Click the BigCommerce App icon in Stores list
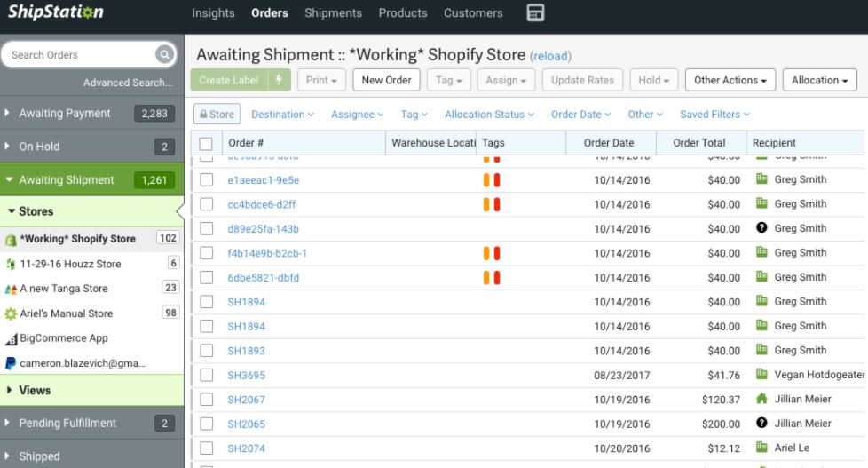 click(11, 338)
